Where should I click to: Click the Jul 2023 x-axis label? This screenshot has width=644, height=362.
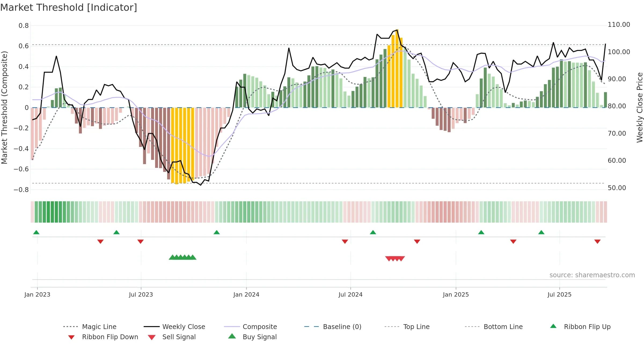[141, 295]
